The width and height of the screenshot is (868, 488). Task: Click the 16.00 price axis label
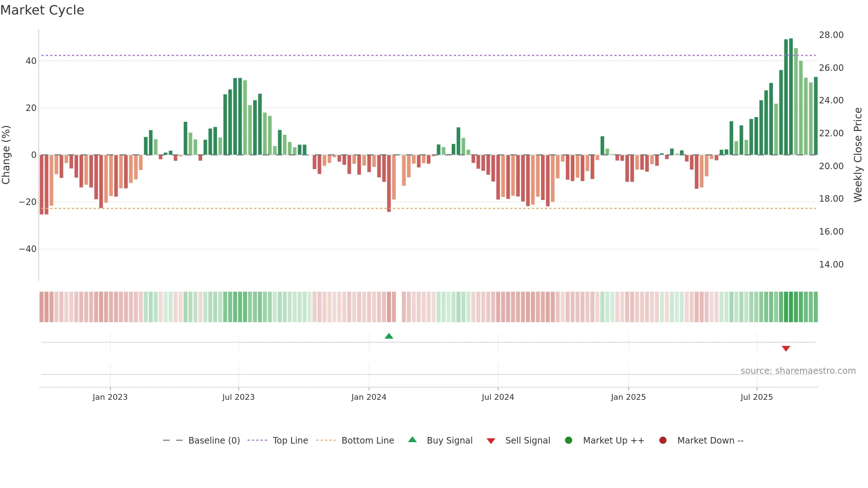point(831,232)
